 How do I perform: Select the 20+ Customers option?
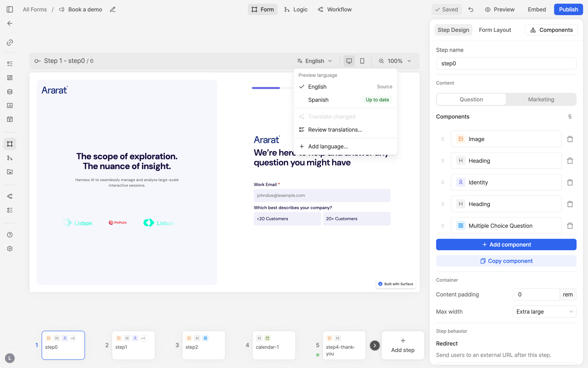(x=357, y=219)
